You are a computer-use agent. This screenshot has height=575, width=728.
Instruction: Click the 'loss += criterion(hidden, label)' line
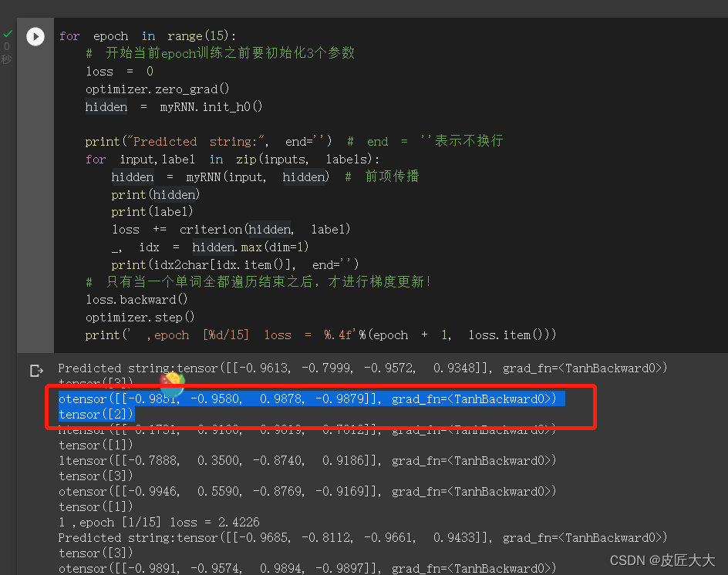coord(231,230)
